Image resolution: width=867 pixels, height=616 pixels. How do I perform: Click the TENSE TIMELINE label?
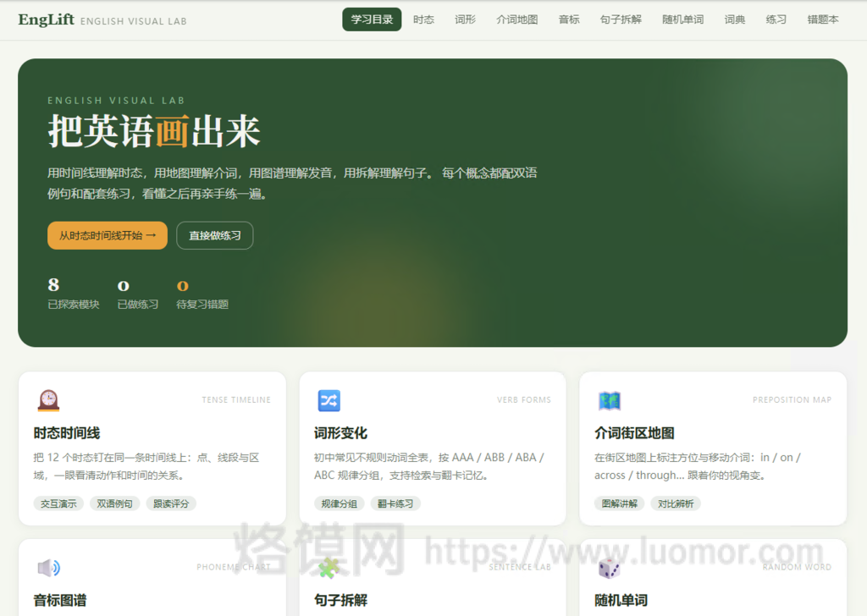coord(236,400)
